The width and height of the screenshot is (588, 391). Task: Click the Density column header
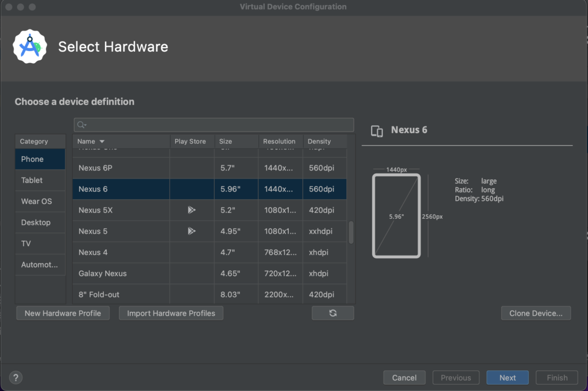click(x=325, y=141)
